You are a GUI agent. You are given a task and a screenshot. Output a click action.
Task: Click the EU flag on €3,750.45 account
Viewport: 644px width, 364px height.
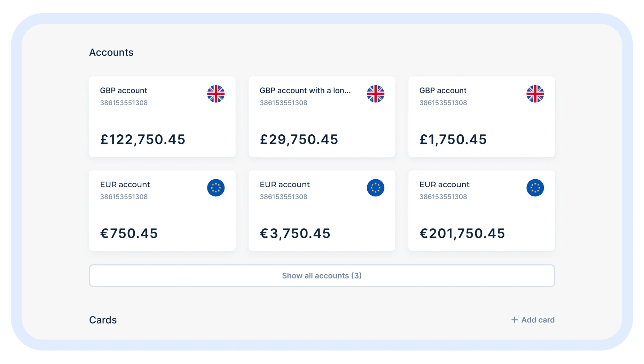[375, 188]
